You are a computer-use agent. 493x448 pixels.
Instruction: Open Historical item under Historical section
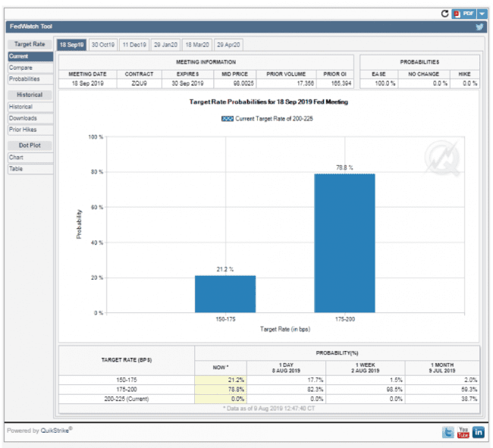tap(30, 107)
